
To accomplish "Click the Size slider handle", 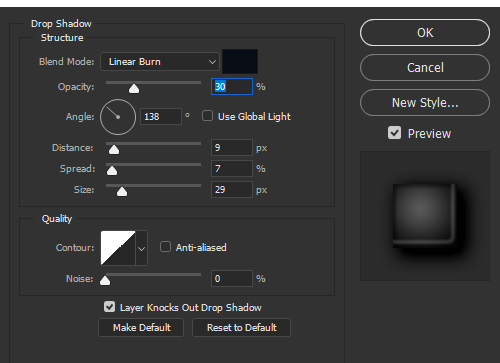I will coord(122,192).
